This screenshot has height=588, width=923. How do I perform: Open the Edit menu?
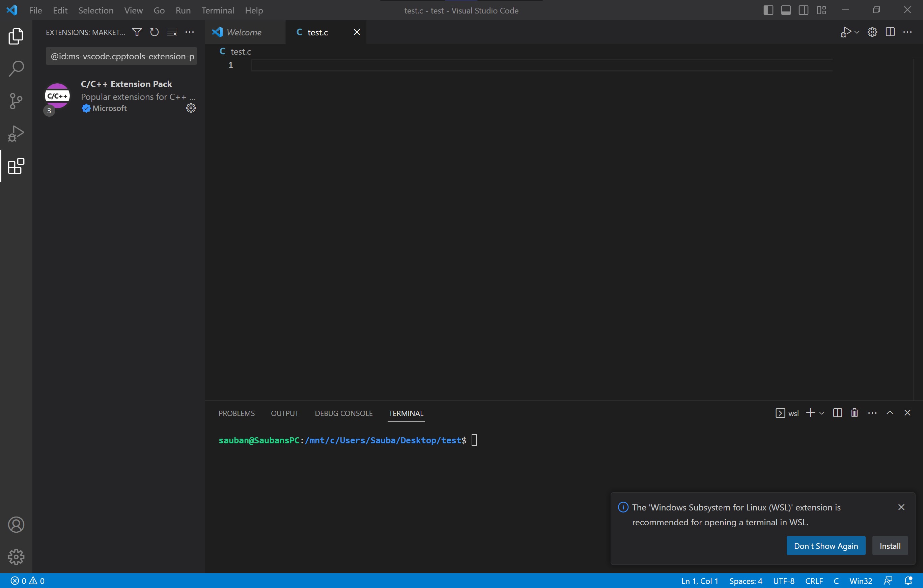[60, 10]
